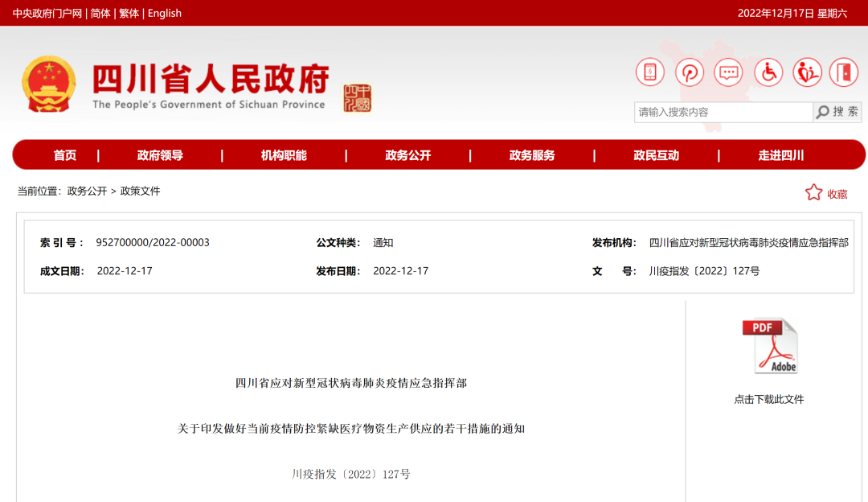Click the heading 四川省应对新型冠状病毒肺炎疫情应急指挥部 in document body
The image size is (868, 502).
coord(351,383)
